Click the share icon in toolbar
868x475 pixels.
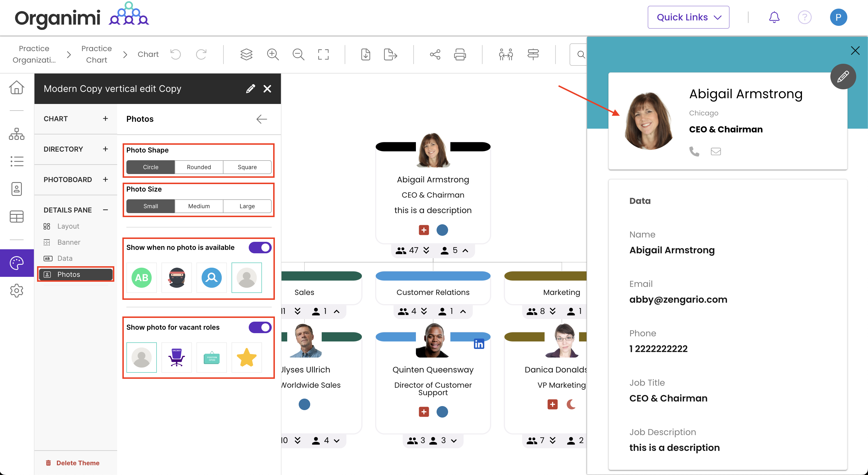tap(435, 54)
